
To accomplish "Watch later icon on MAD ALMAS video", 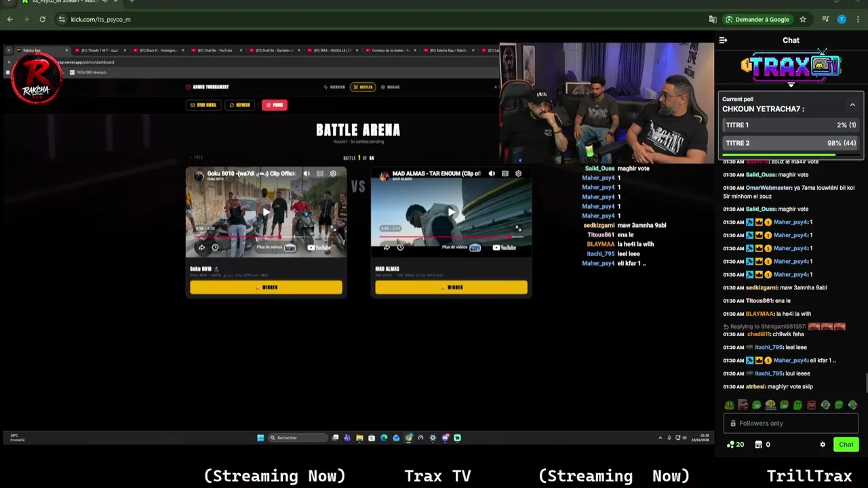I will point(400,247).
